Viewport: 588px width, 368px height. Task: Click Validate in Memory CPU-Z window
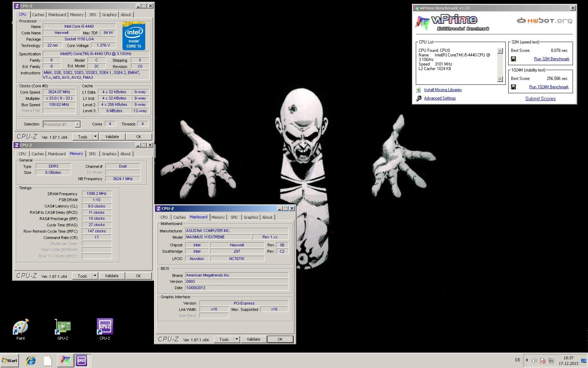(112, 276)
